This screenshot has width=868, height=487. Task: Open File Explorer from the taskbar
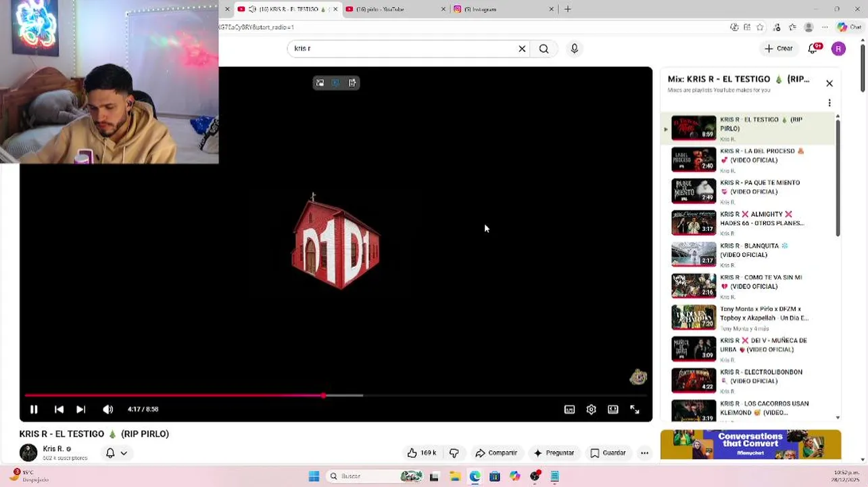[455, 476]
